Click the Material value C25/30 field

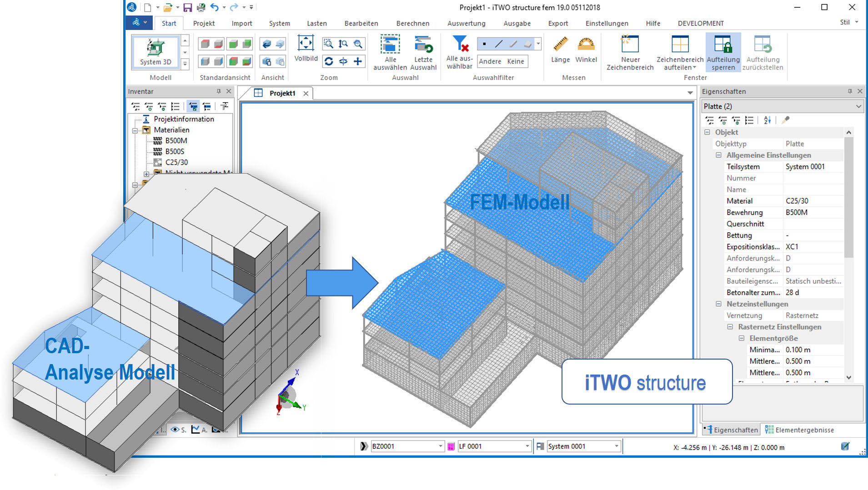[x=813, y=201]
